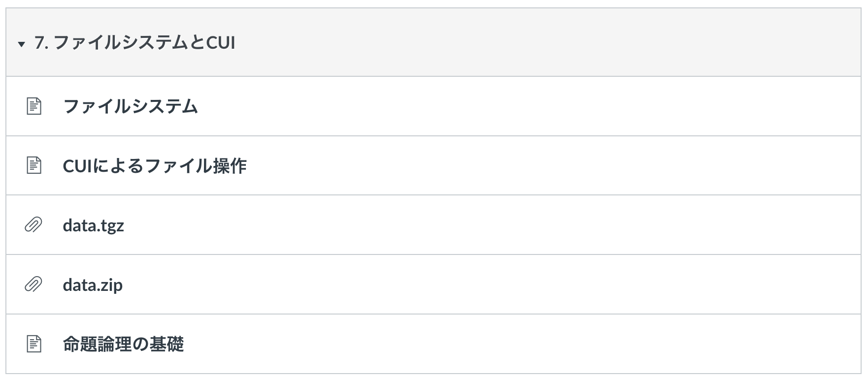Click blank area of the data.zip row

pyautogui.click(x=542, y=285)
